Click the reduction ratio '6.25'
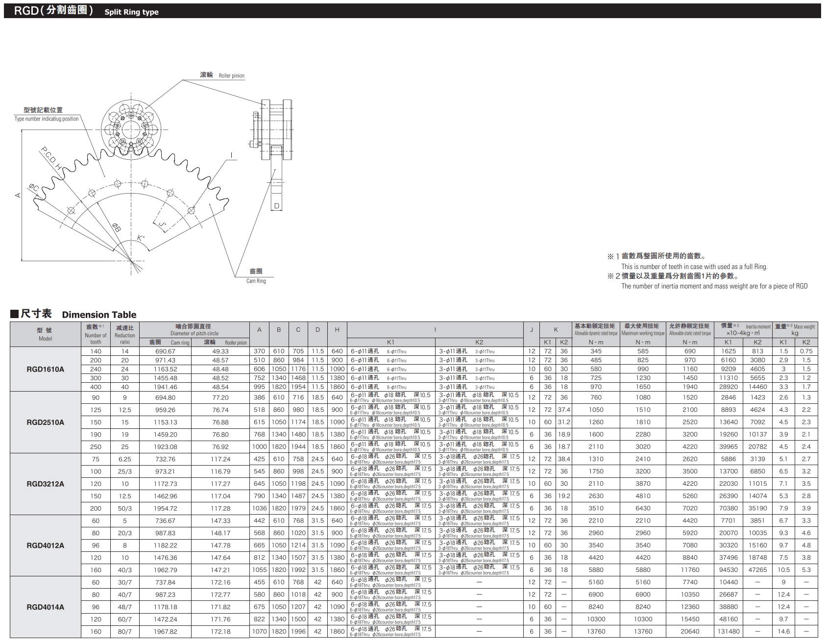Screen dimensions: 826x644 tap(125, 459)
